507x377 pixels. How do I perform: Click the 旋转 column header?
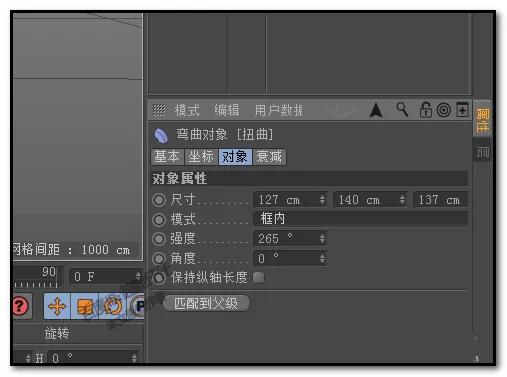click(57, 333)
